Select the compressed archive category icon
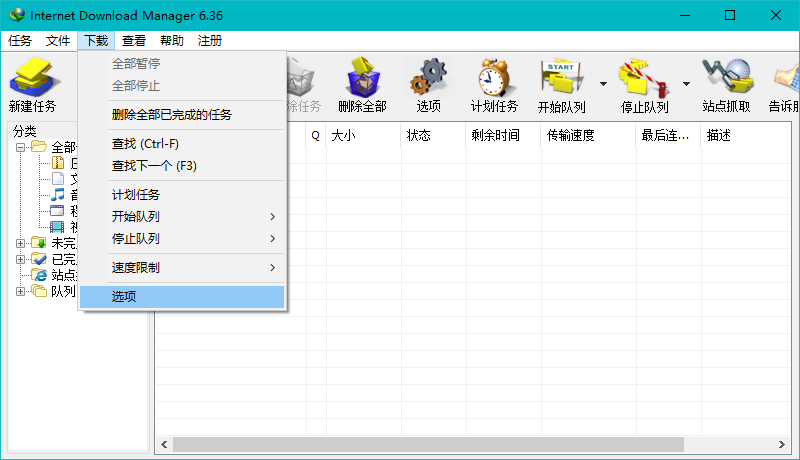The height and width of the screenshot is (460, 800). pos(58,163)
